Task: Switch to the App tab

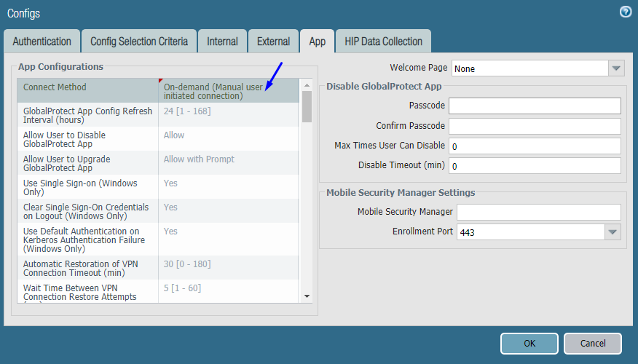Action: click(x=318, y=41)
